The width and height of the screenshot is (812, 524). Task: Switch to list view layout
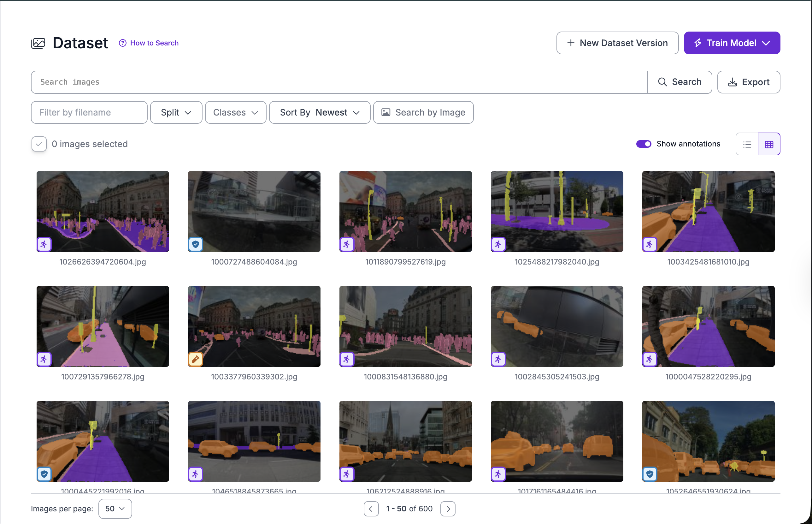[747, 144]
